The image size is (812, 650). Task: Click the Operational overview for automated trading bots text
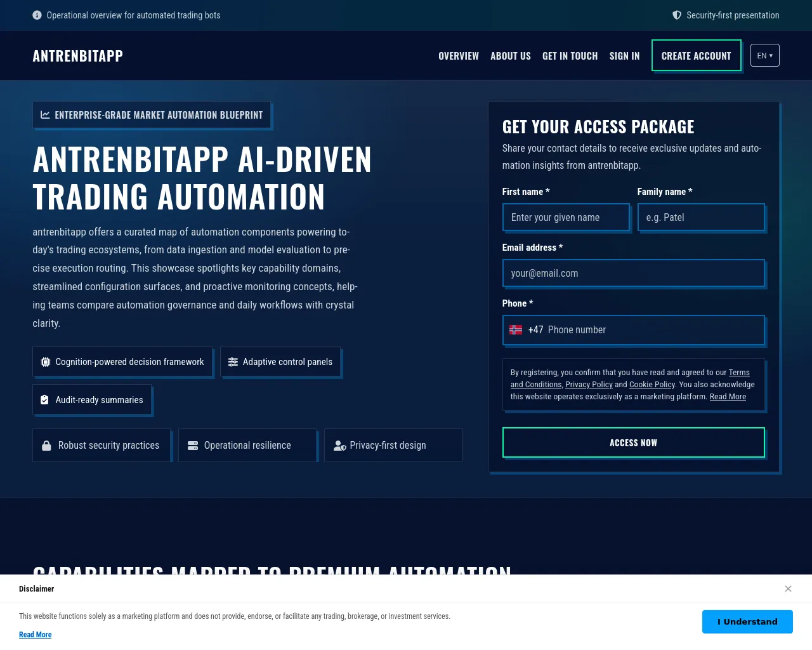coord(133,15)
